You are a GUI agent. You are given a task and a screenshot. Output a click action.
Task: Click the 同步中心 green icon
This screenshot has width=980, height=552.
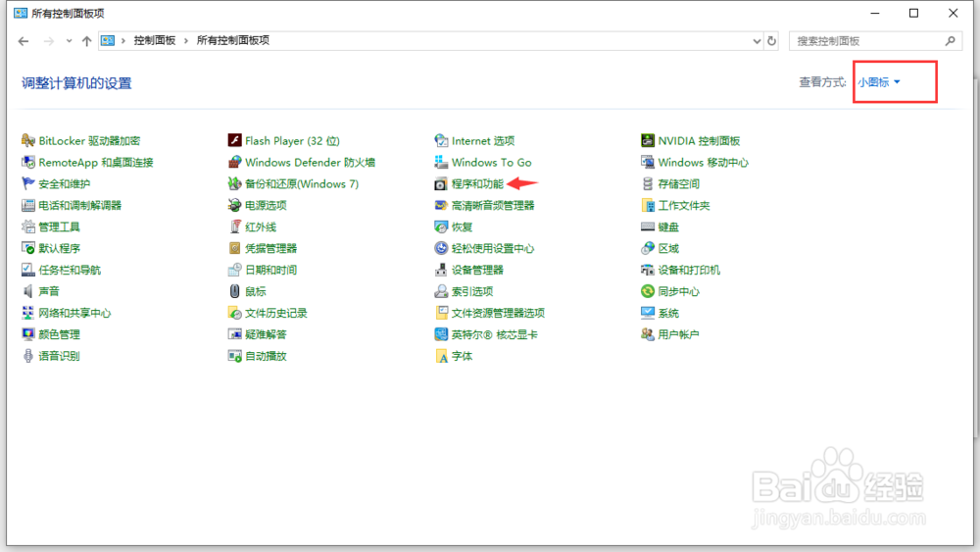click(x=648, y=291)
